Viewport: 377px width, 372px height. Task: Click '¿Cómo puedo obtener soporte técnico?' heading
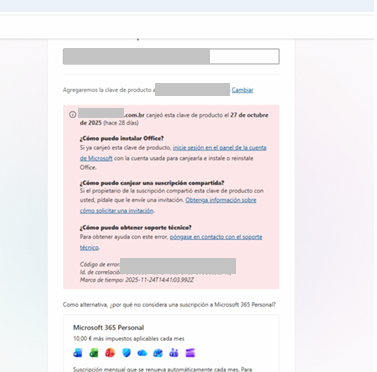136,227
